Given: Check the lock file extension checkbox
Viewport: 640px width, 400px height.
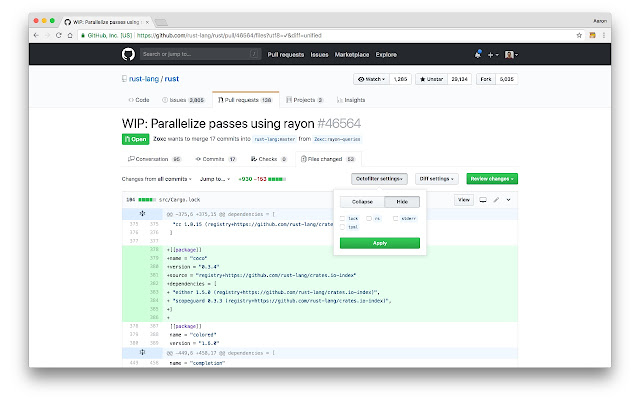Looking at the screenshot, I should coord(342,218).
